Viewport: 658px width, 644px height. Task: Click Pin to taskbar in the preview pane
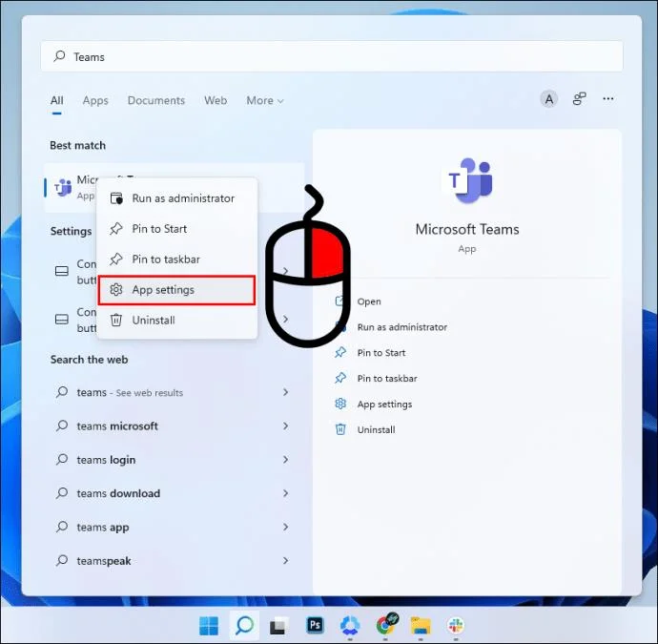pyautogui.click(x=387, y=378)
